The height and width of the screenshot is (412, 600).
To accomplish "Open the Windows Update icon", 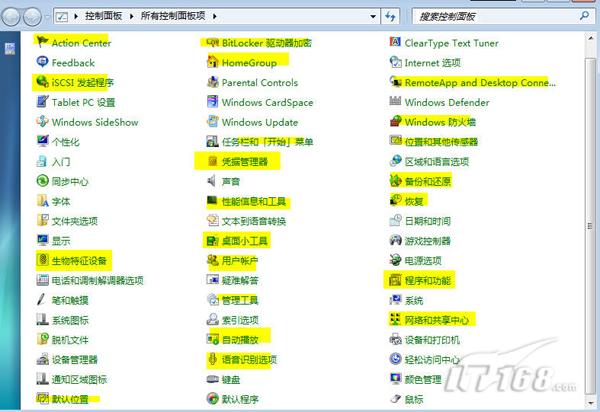I will click(212, 121).
